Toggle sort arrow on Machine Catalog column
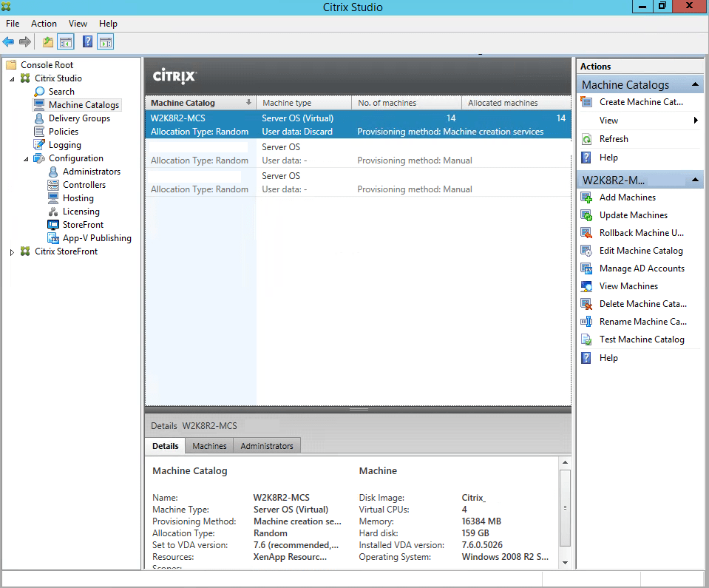This screenshot has width=709, height=588. click(x=248, y=103)
